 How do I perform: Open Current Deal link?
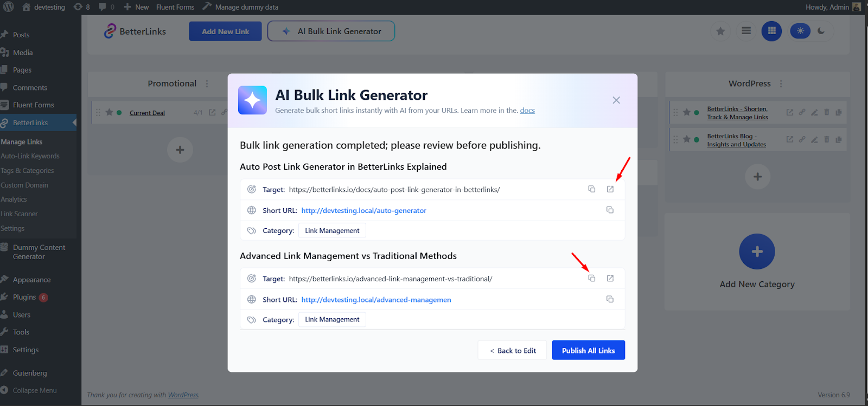click(x=147, y=113)
